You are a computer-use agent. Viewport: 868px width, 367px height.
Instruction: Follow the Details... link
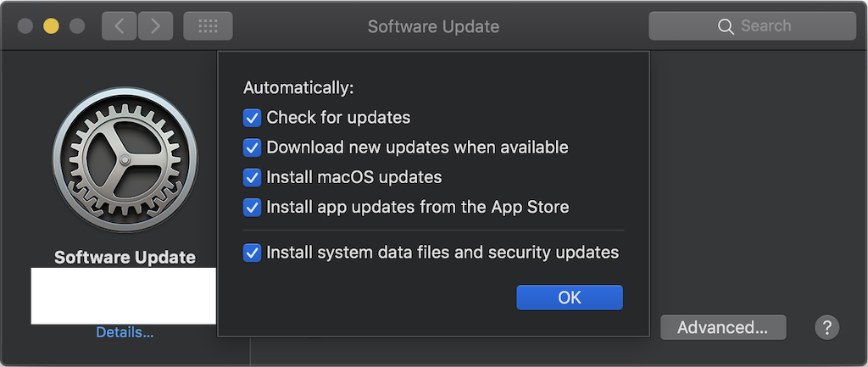(x=125, y=332)
